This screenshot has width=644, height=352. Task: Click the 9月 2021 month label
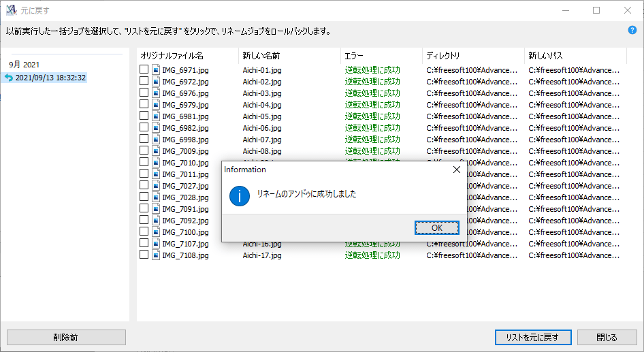pos(25,65)
